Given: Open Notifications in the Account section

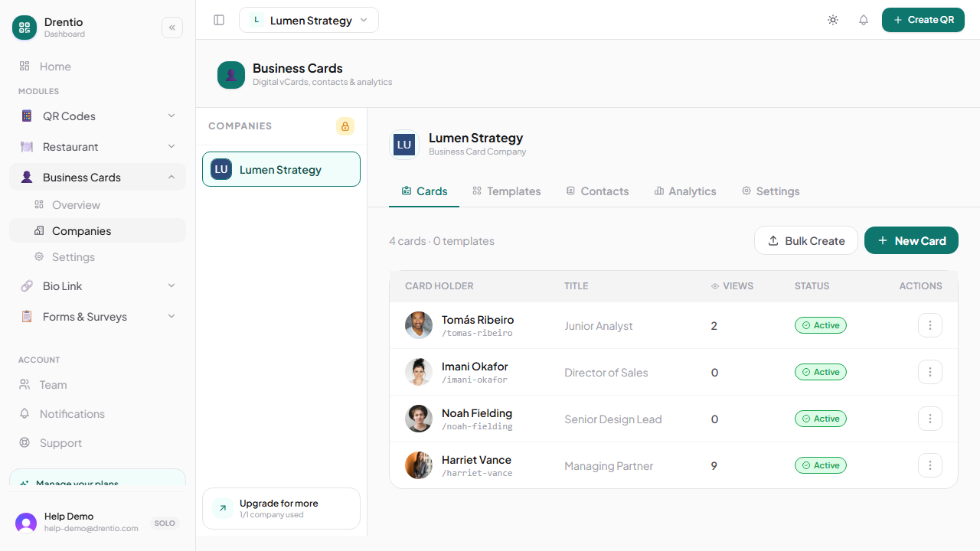Looking at the screenshot, I should 97,414.
